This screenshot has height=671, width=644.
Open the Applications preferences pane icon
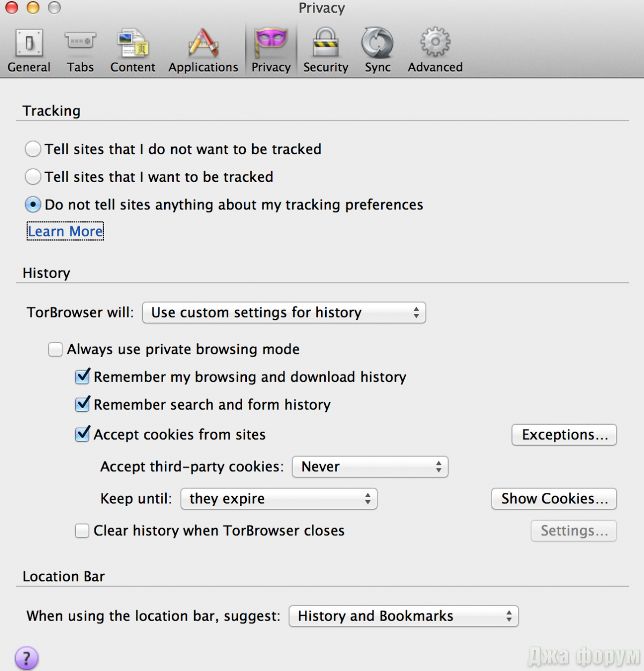coord(203,43)
